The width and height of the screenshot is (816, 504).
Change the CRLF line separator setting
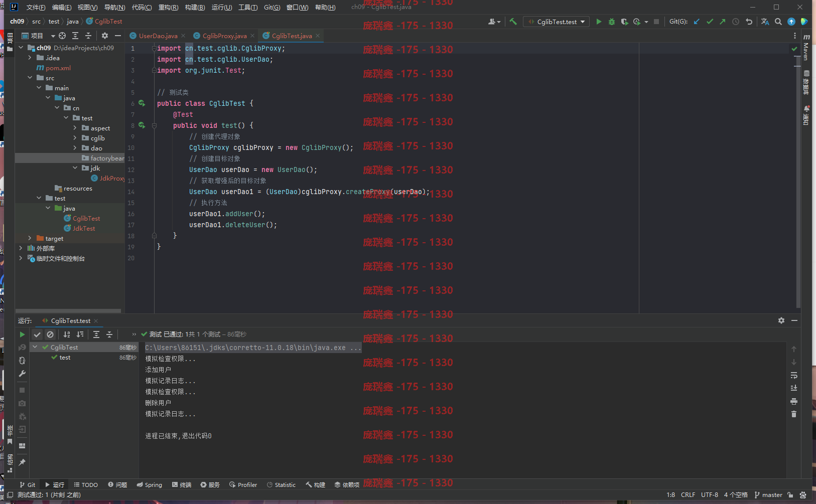(x=688, y=495)
